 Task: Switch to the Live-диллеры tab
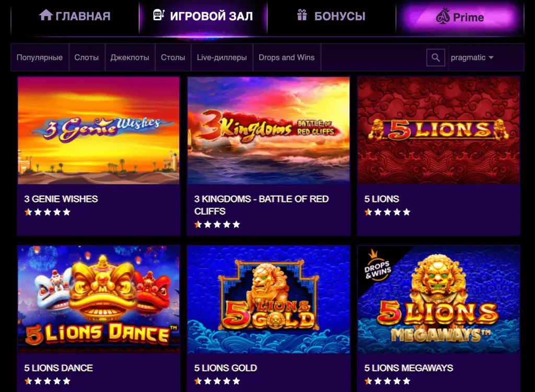pyautogui.click(x=222, y=57)
